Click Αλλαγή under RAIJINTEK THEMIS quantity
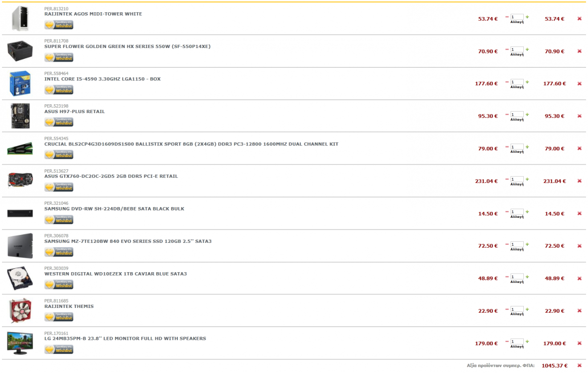 517,314
